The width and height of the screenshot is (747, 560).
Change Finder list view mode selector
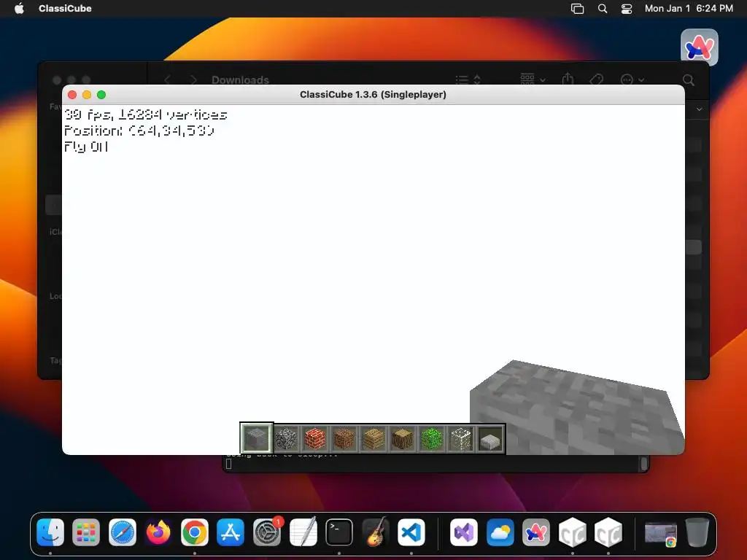468,79
